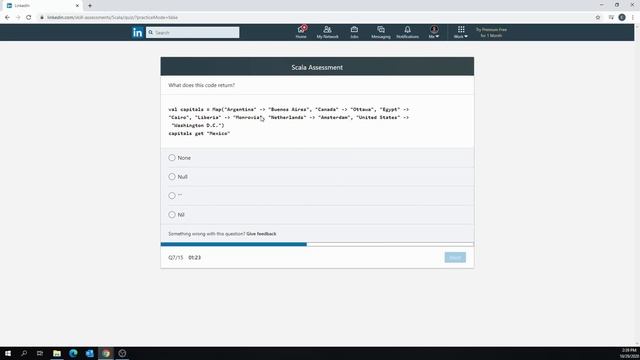
Task: Open the Notifications bell icon
Action: pyautogui.click(x=407, y=32)
